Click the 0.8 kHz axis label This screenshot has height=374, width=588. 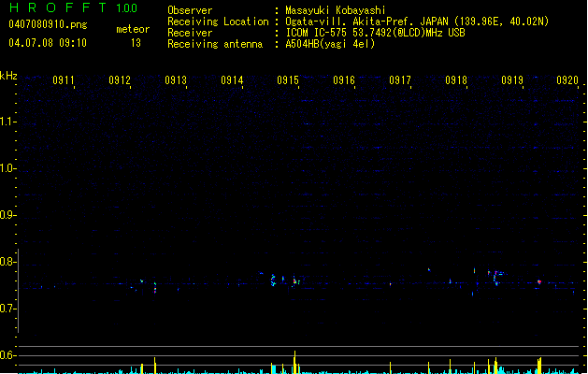coord(7,262)
